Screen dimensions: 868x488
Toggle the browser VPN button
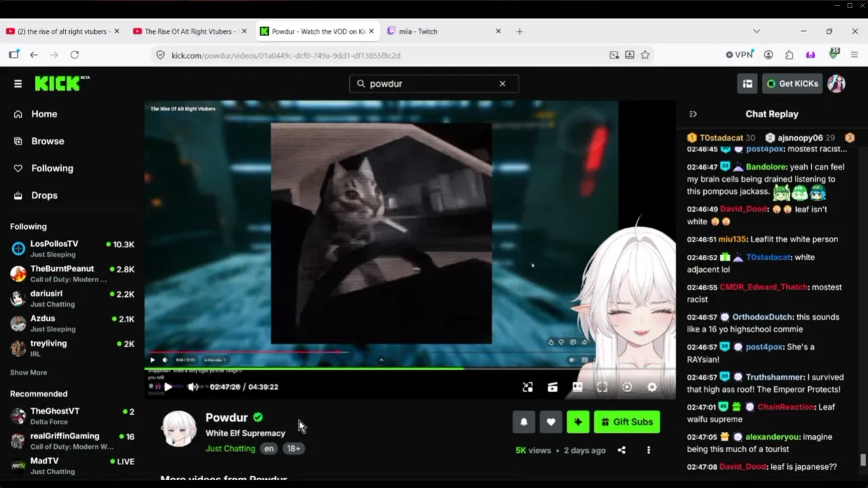click(740, 55)
